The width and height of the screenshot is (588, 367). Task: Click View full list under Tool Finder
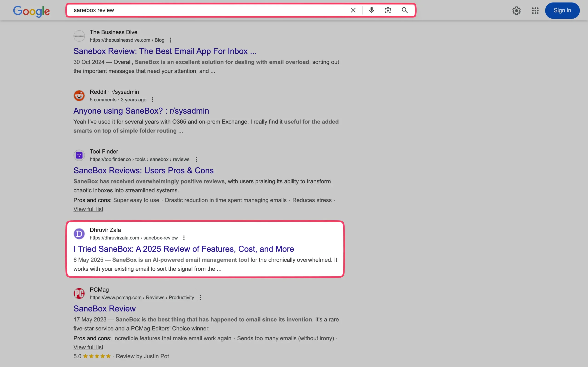(x=88, y=209)
